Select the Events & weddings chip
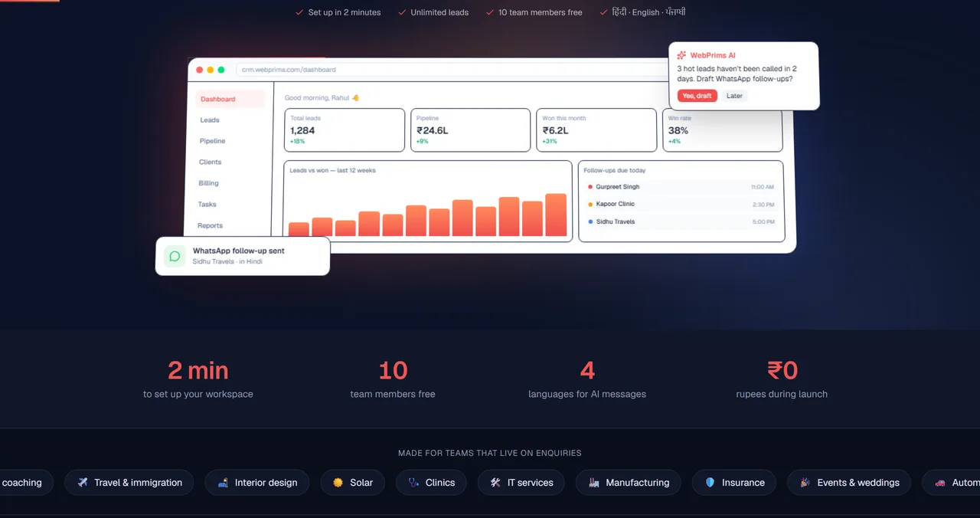 (x=849, y=483)
